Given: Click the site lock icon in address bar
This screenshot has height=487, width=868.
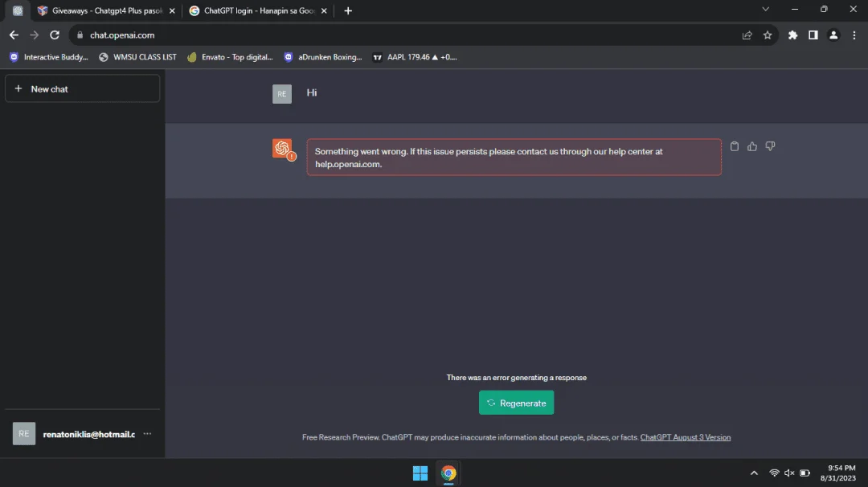Looking at the screenshot, I should pos(80,35).
